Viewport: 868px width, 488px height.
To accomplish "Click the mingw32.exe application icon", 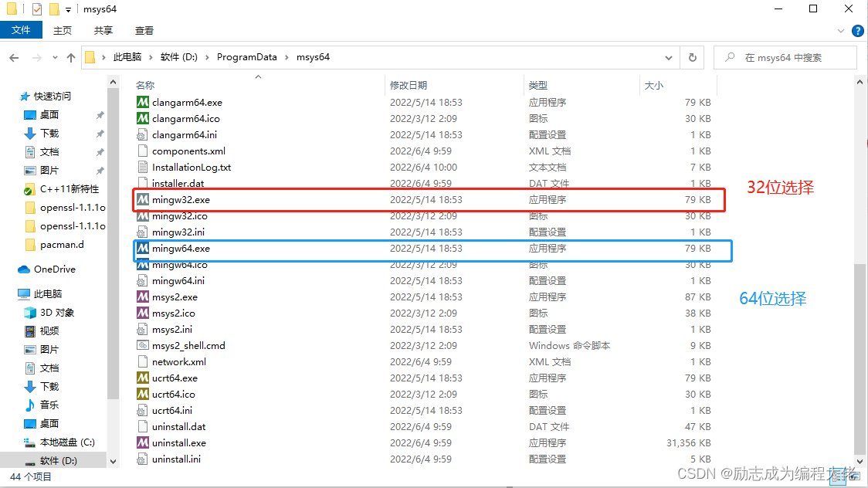I will click(143, 200).
